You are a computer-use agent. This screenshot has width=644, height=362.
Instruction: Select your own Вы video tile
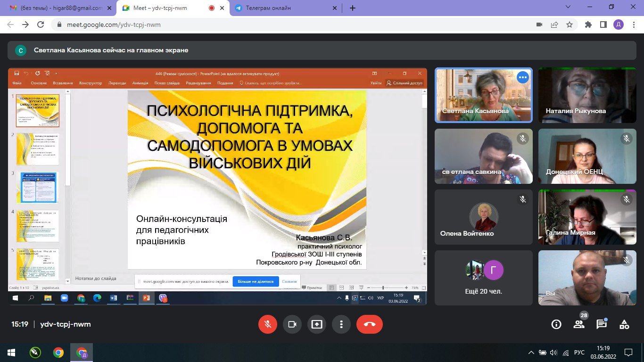tap(587, 278)
